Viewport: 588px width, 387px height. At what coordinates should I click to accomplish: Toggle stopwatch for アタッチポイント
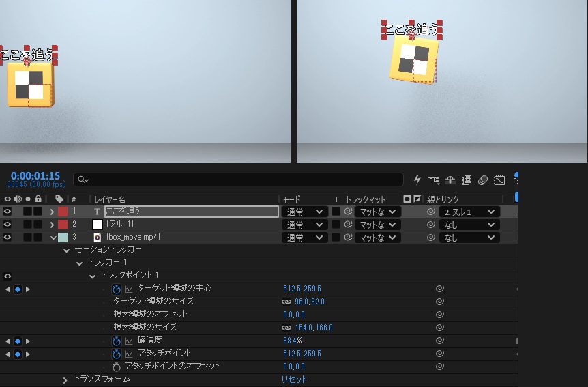click(117, 354)
